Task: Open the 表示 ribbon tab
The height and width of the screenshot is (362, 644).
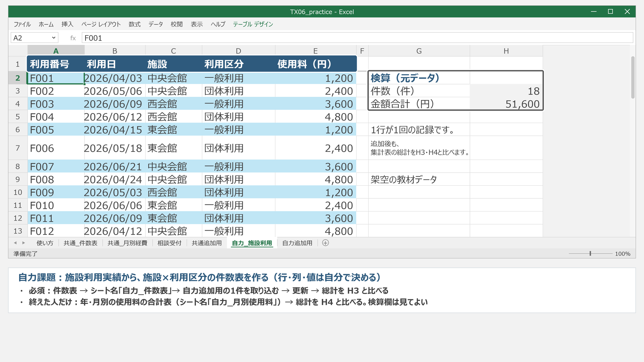Action: pyautogui.click(x=197, y=24)
